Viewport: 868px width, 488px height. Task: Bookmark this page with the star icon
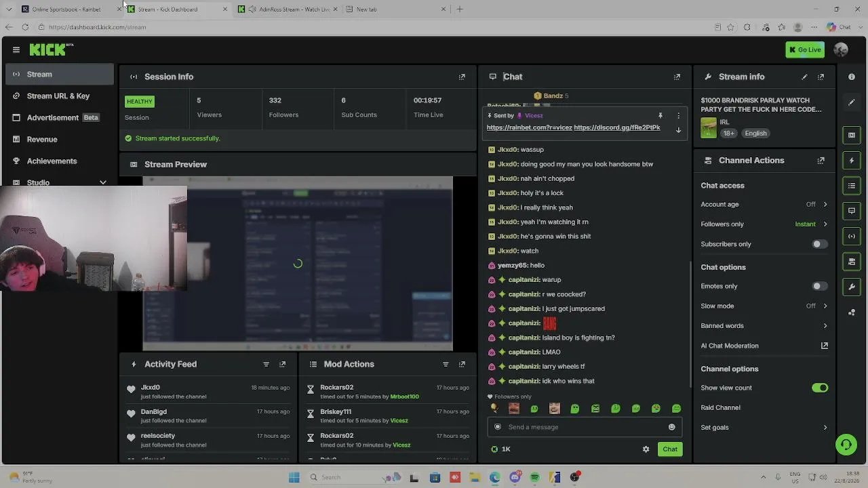[x=730, y=27]
